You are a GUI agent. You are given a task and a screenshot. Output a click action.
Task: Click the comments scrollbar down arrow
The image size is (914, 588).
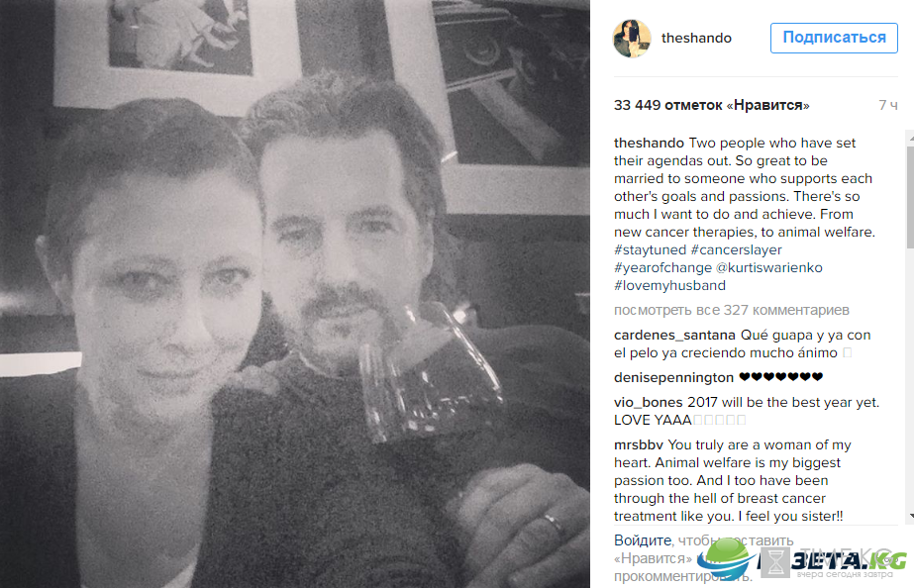click(x=910, y=517)
